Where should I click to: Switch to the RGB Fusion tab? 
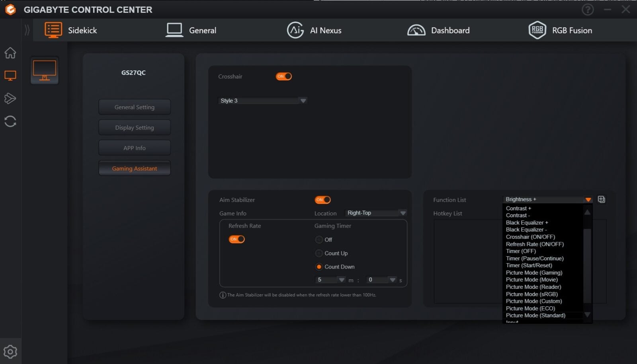[560, 30]
